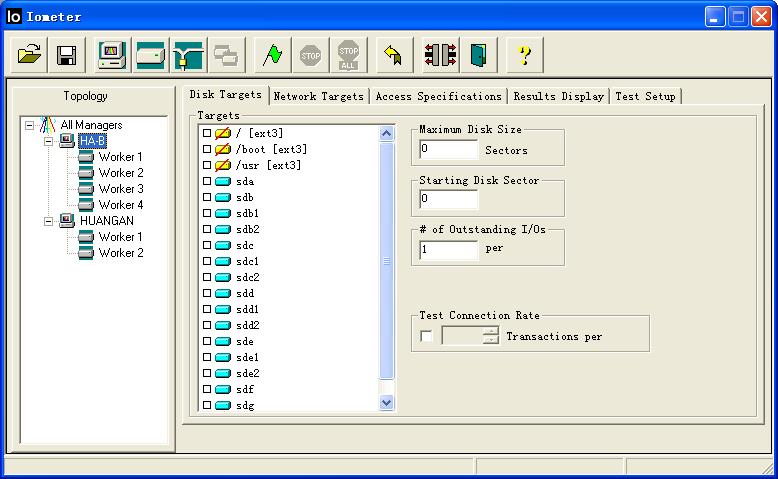Click the Targets list scroll down arrow
778x479 pixels.
pyautogui.click(x=387, y=403)
